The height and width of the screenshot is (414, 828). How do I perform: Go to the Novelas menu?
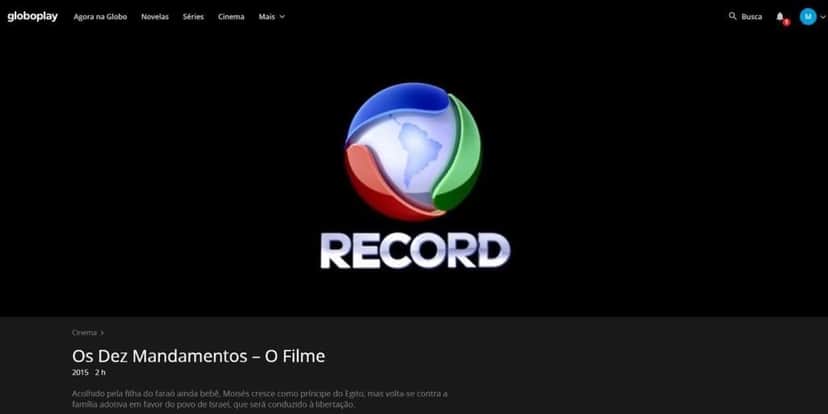pos(155,16)
